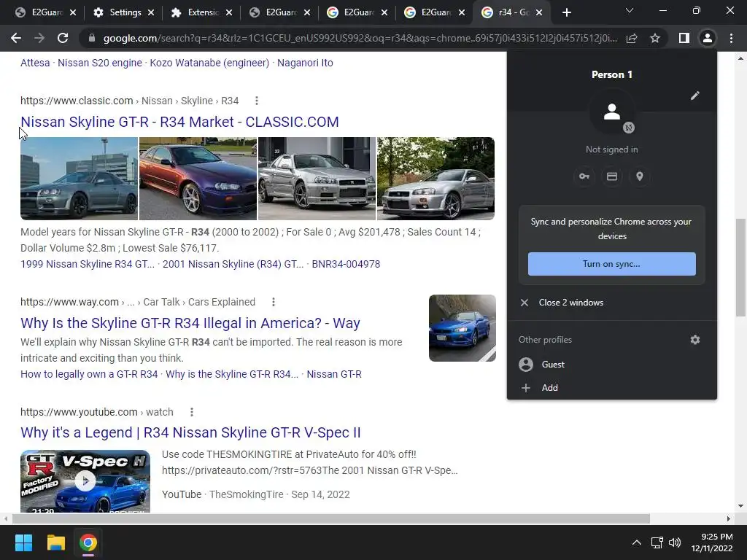Open Chrome's three-dot menu

[x=731, y=38]
